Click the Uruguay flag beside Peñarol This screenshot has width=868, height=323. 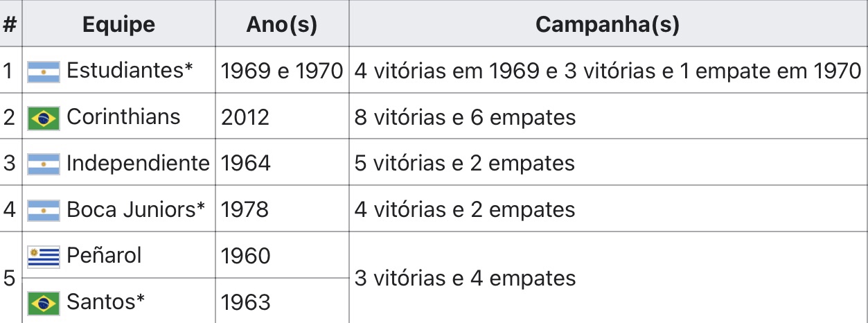44,256
